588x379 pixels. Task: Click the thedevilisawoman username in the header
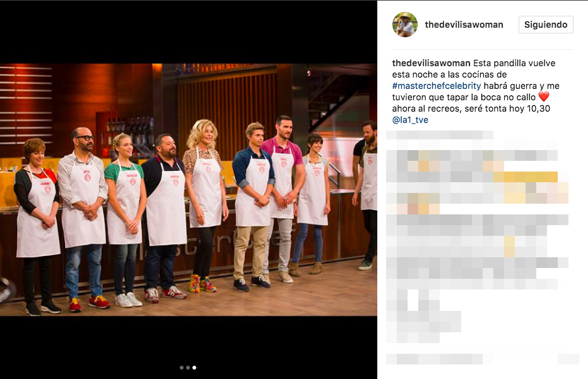coord(464,25)
